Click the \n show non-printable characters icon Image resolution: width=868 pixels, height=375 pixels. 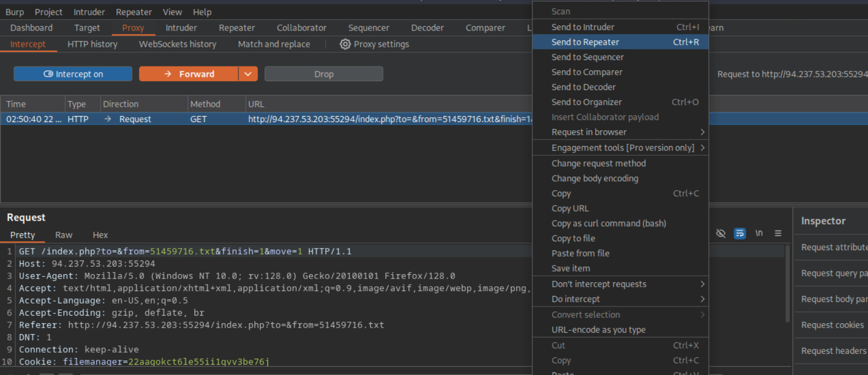tap(759, 233)
